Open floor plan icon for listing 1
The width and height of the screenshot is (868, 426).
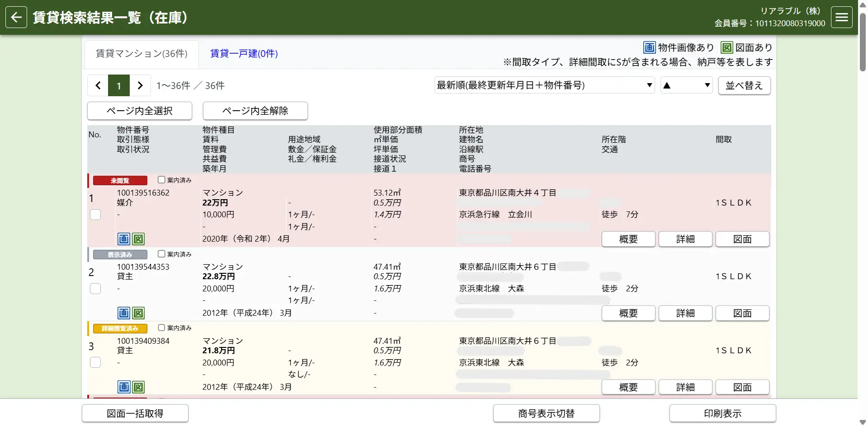point(138,239)
